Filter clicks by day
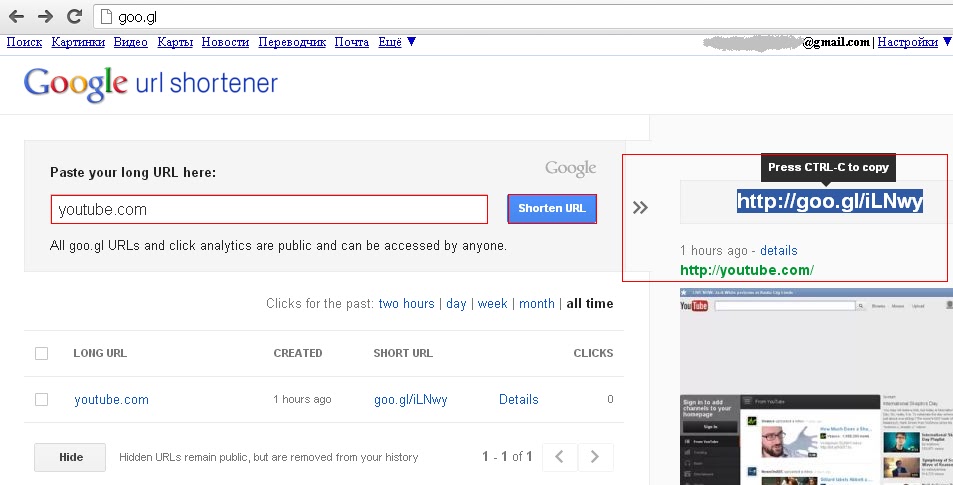953x485 pixels. (456, 303)
